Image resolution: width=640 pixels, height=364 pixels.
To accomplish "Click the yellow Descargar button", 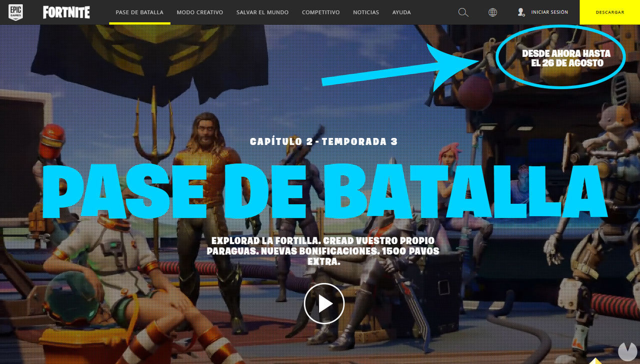I will click(610, 12).
